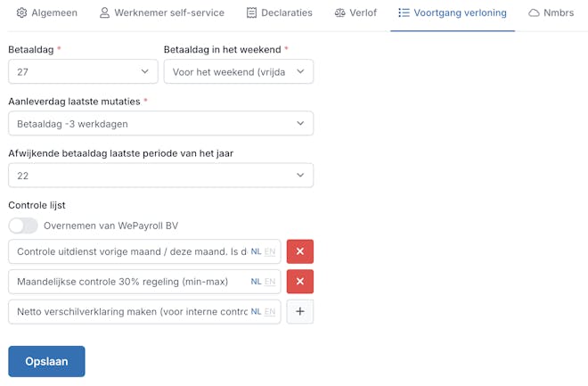This screenshot has width=588, height=386.
Task: Toggle 'Overnemen van WePayroll BV' switch
Action: (x=23, y=226)
